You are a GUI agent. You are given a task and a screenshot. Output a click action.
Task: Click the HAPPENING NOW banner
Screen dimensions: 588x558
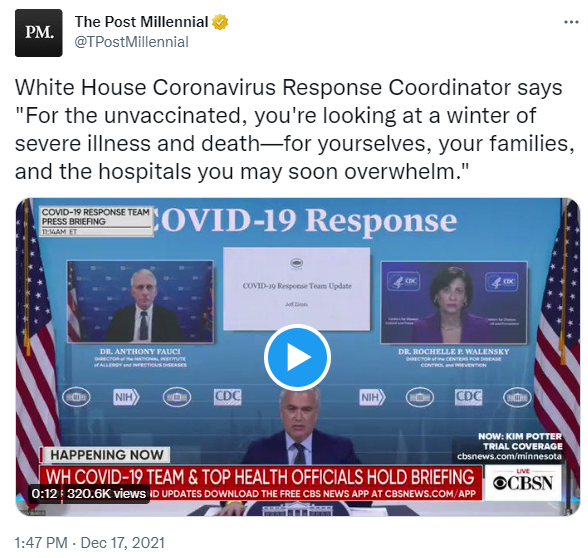click(x=106, y=455)
